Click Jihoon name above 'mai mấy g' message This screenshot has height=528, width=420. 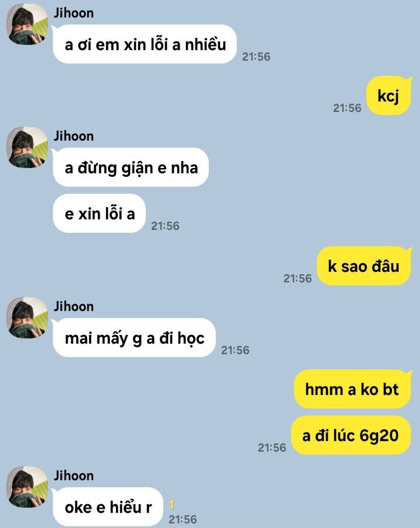point(73,306)
